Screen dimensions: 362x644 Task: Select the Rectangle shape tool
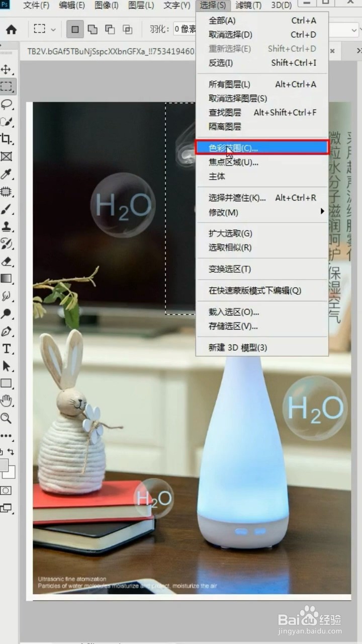[7, 383]
